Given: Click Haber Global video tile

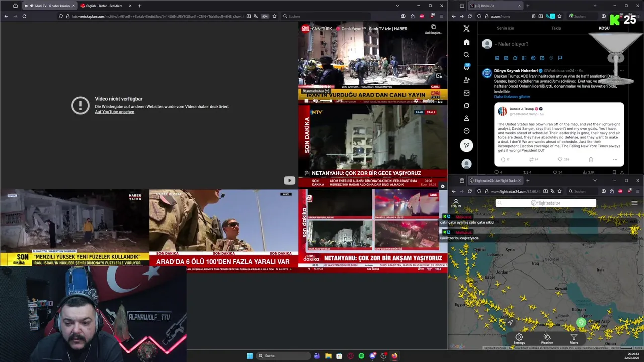Looking at the screenshot, I should click(223, 230).
